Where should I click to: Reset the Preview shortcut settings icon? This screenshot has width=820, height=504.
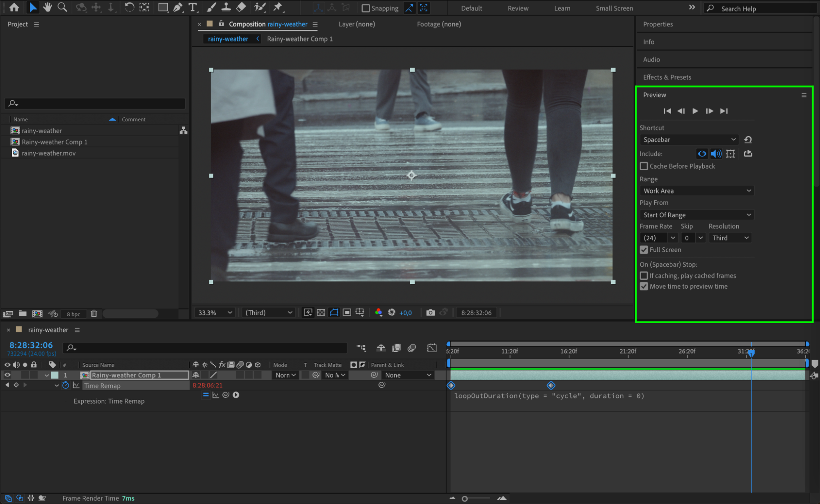click(748, 139)
